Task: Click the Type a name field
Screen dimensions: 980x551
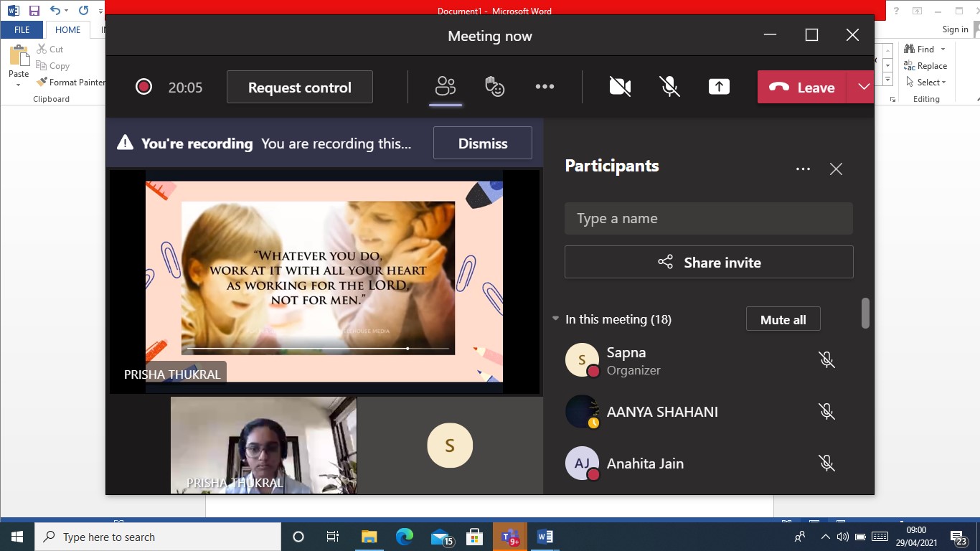Action: 709,218
